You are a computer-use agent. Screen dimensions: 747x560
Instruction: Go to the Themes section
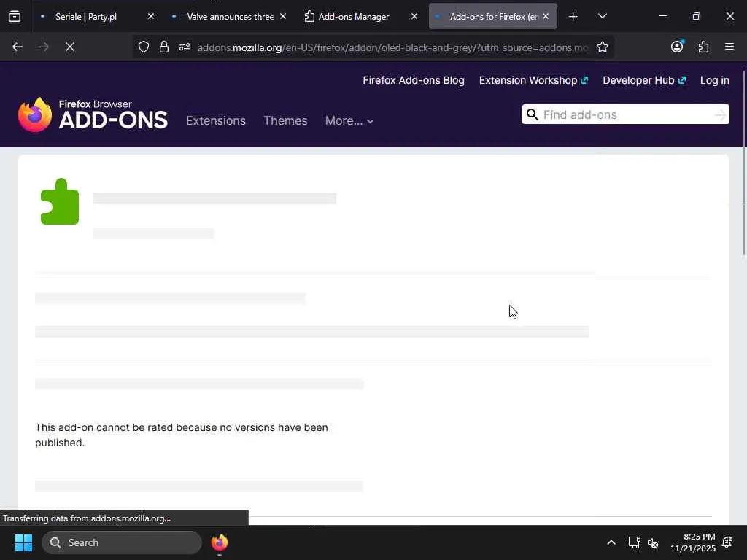coord(285,120)
